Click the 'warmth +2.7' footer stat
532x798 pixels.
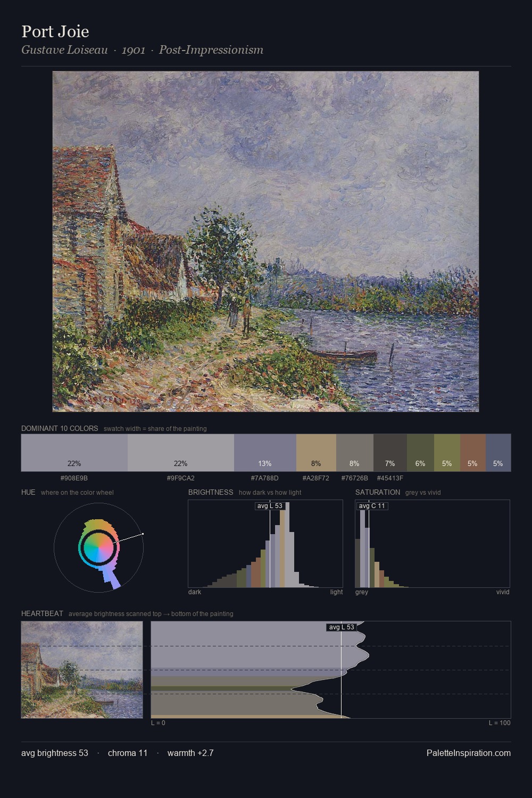pyautogui.click(x=190, y=753)
